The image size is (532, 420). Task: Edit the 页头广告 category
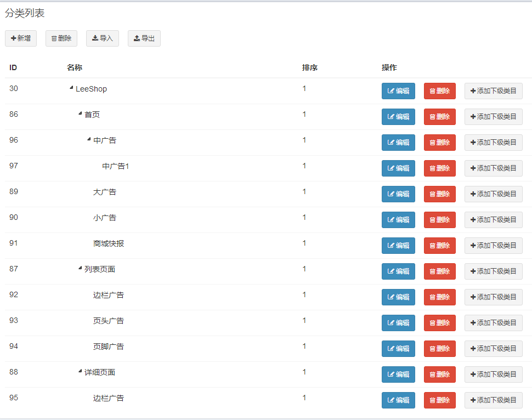tap(398, 323)
